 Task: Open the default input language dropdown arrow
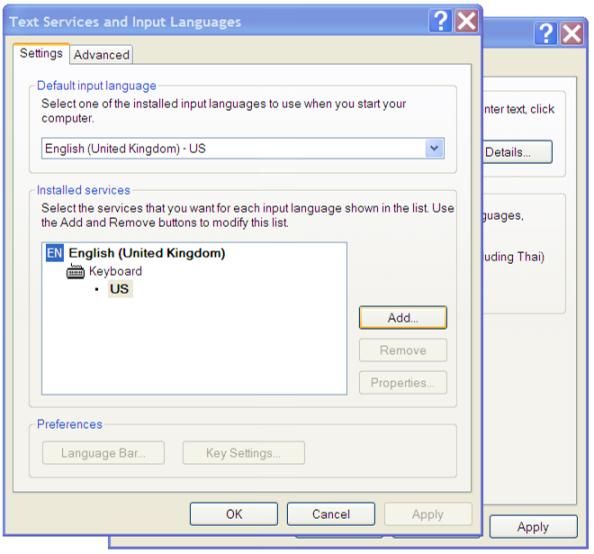pos(434,148)
